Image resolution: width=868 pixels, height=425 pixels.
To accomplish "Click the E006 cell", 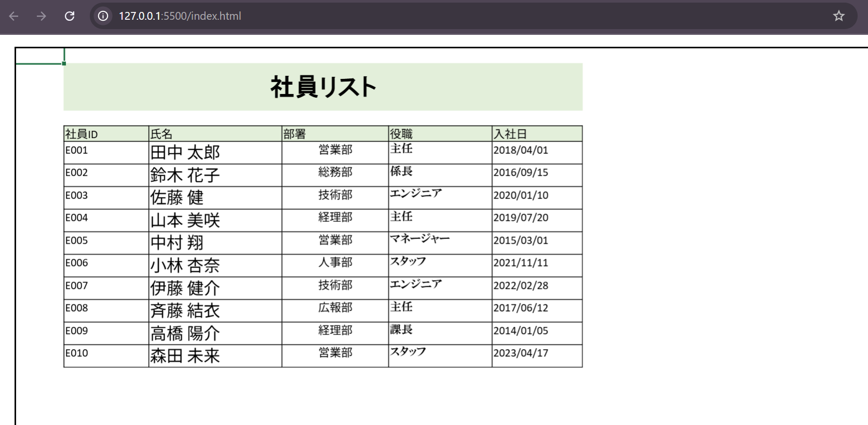I will click(106, 265).
